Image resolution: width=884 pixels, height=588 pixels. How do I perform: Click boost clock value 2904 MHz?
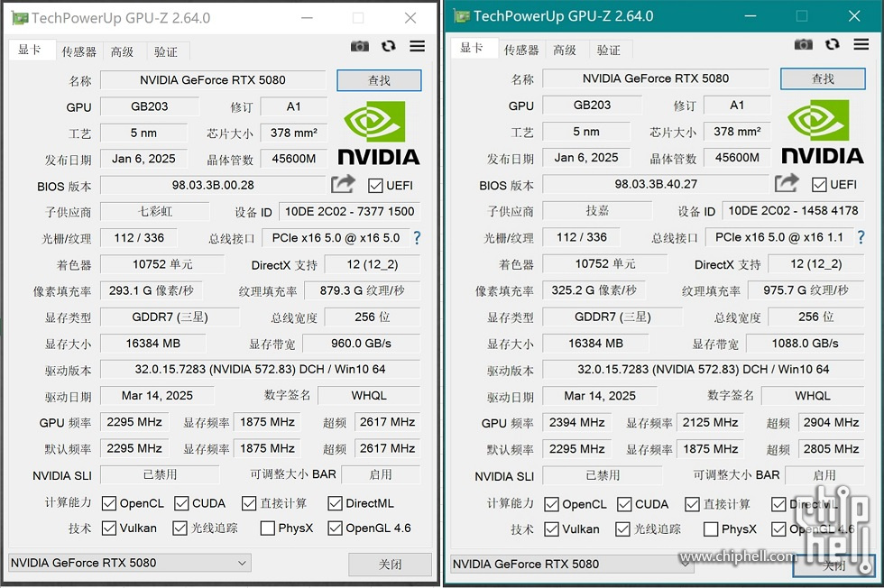click(831, 422)
